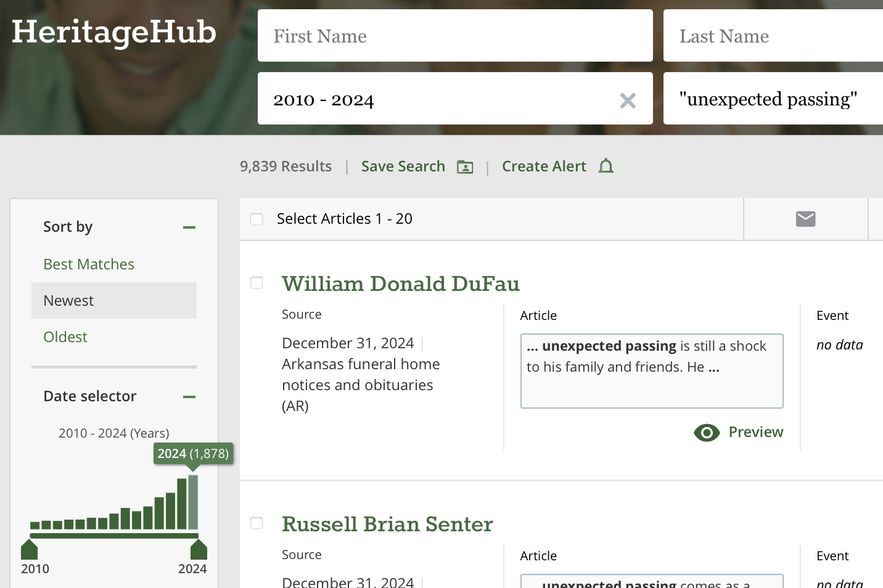Click the 2010 - 2024 (Years) label

(x=114, y=433)
